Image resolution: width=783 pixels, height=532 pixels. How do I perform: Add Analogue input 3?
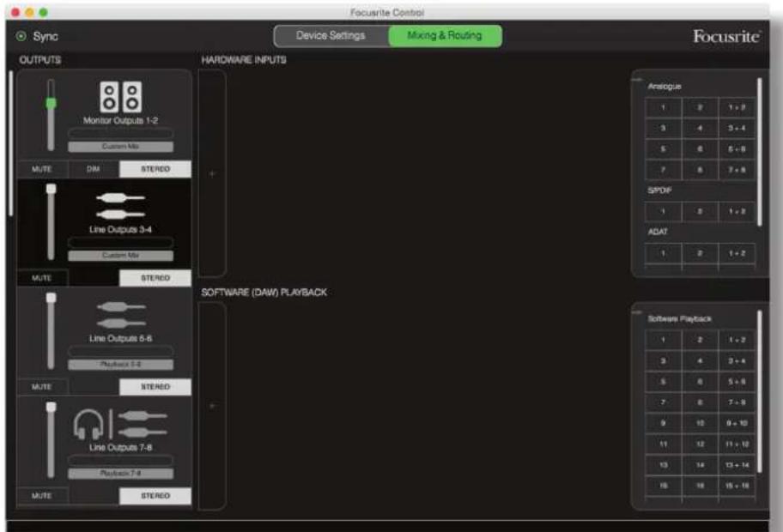[663, 128]
